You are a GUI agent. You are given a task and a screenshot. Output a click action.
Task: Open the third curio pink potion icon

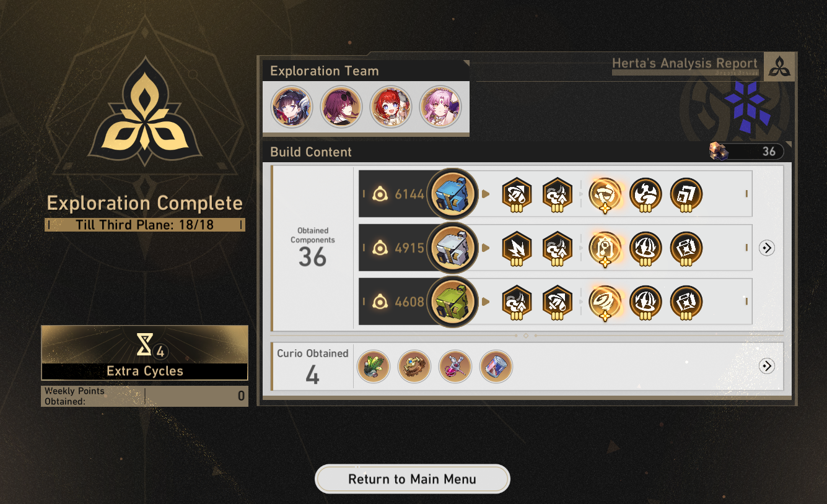[x=455, y=366]
